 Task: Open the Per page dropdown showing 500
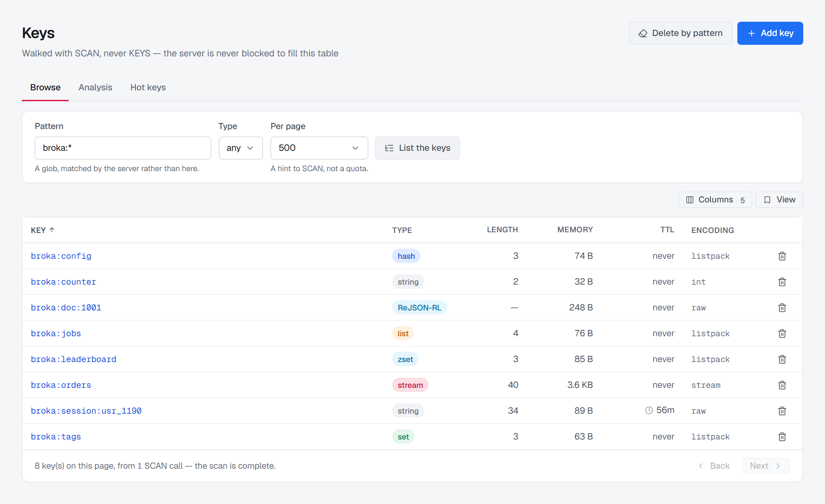319,148
